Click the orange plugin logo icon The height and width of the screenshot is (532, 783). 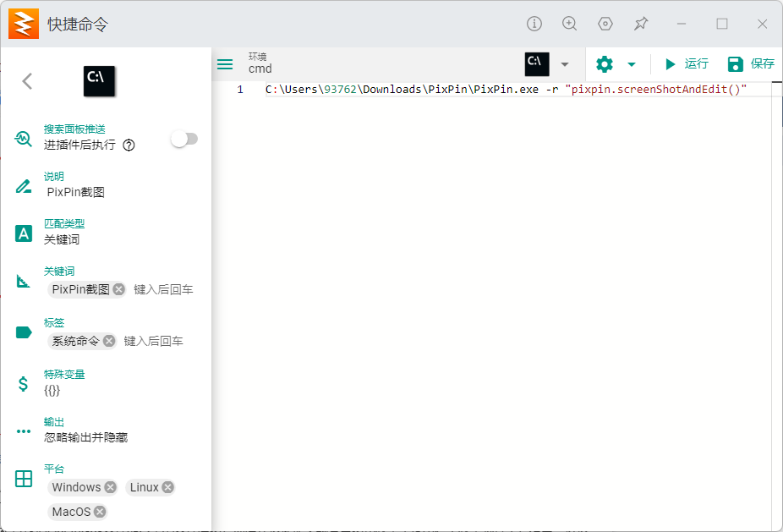[x=24, y=24]
